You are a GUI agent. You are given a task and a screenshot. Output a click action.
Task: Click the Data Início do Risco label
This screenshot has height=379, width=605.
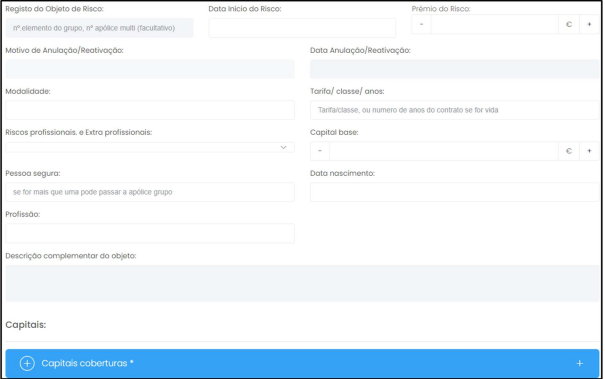[x=245, y=9]
